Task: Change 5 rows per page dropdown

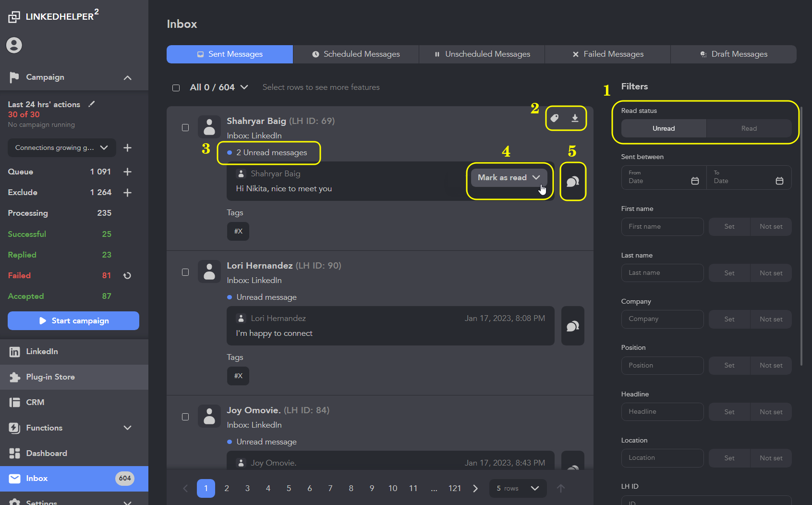Action: 518,488
